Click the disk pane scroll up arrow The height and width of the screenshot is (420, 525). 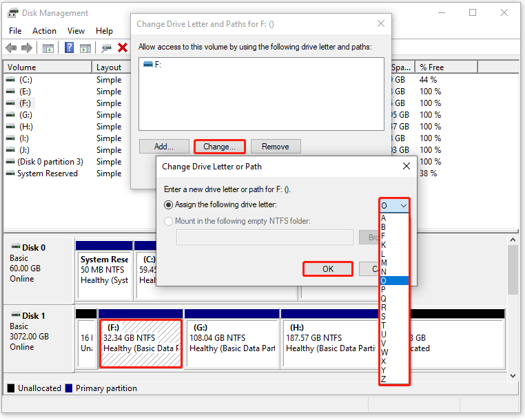click(x=513, y=240)
